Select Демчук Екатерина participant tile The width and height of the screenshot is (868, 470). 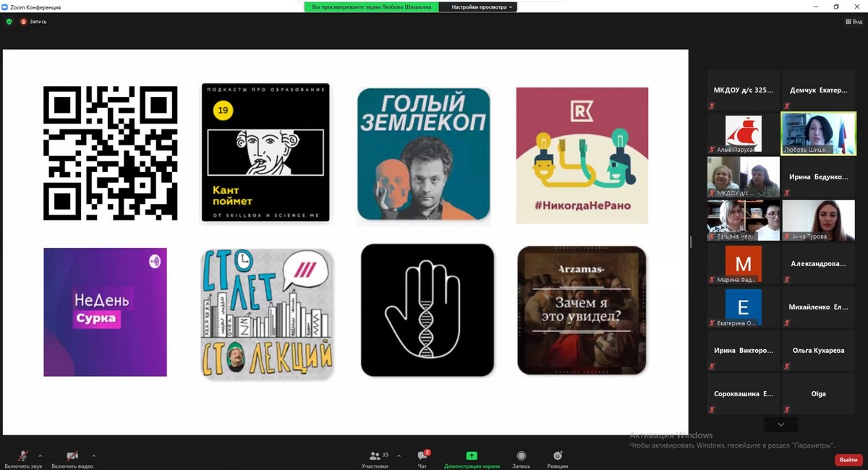pyautogui.click(x=819, y=90)
